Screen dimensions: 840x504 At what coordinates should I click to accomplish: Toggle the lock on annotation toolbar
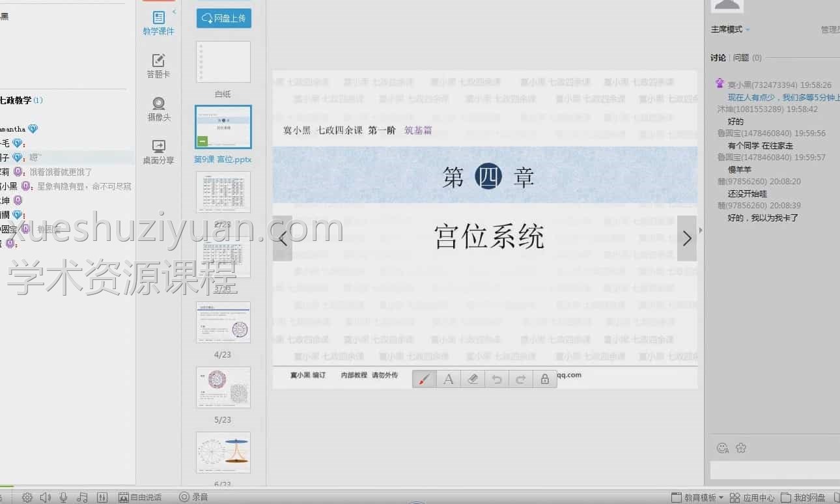[x=544, y=378]
